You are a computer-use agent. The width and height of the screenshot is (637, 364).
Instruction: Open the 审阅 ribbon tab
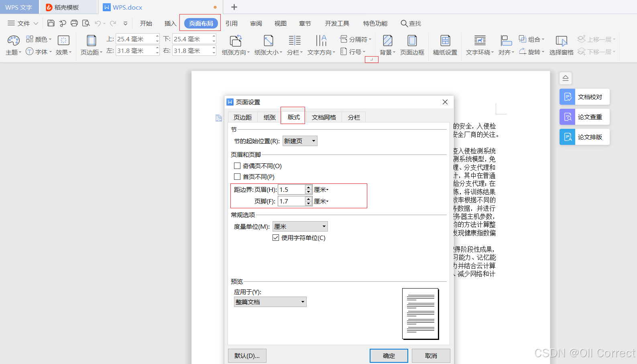coord(256,23)
